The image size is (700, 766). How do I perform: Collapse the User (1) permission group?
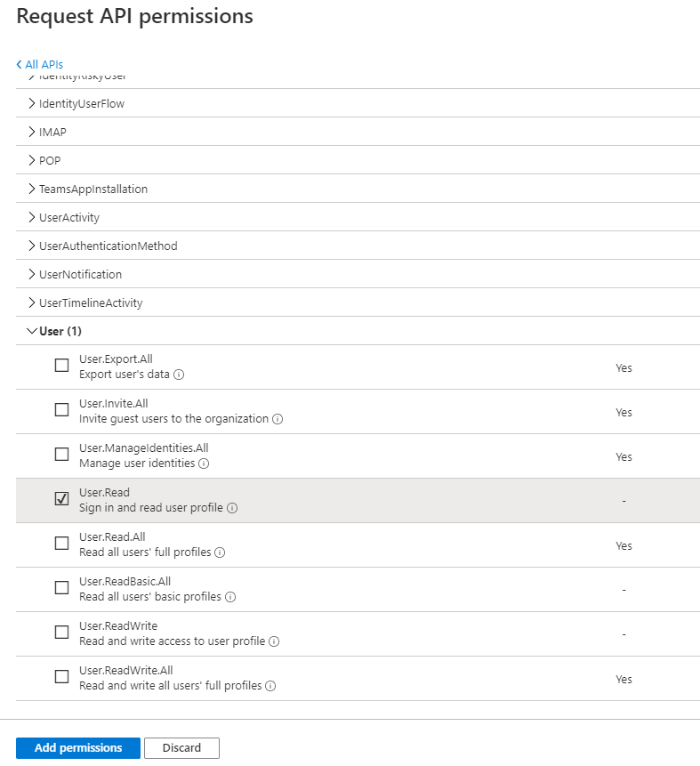[33, 331]
